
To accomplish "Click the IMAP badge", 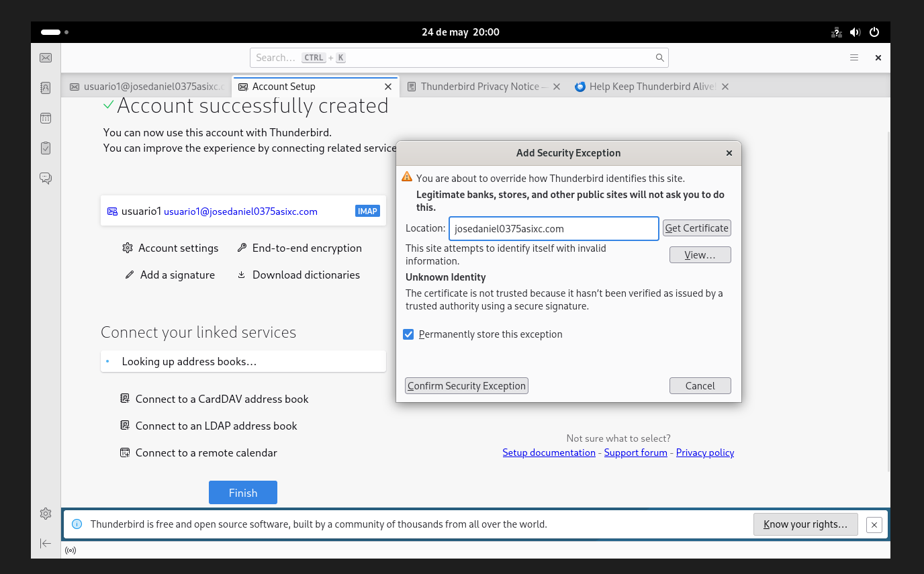I will pyautogui.click(x=367, y=211).
